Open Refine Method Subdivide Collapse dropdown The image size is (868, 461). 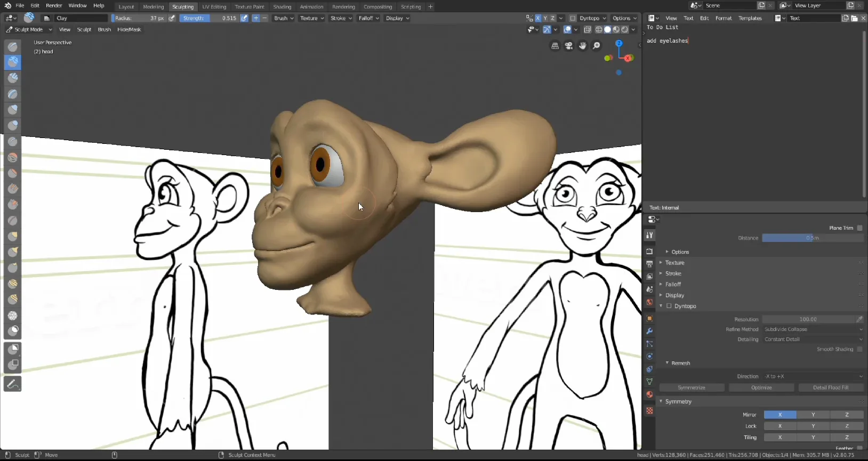click(x=813, y=329)
